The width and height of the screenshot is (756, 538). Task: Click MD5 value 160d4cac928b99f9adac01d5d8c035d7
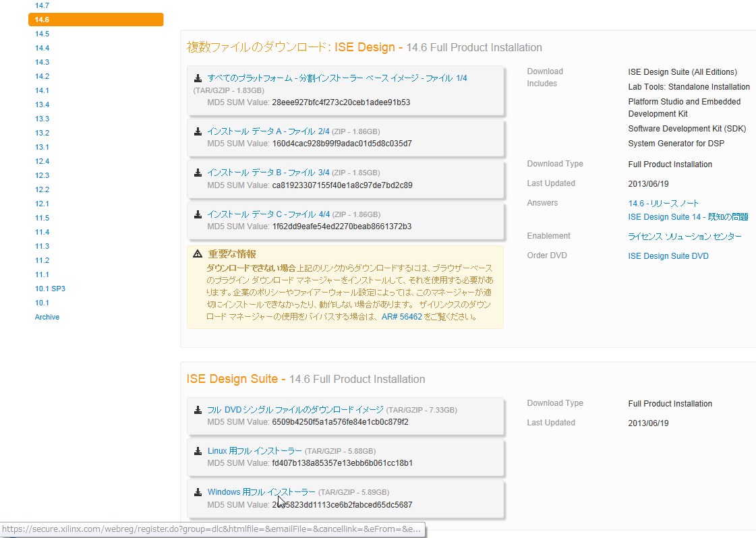point(342,143)
